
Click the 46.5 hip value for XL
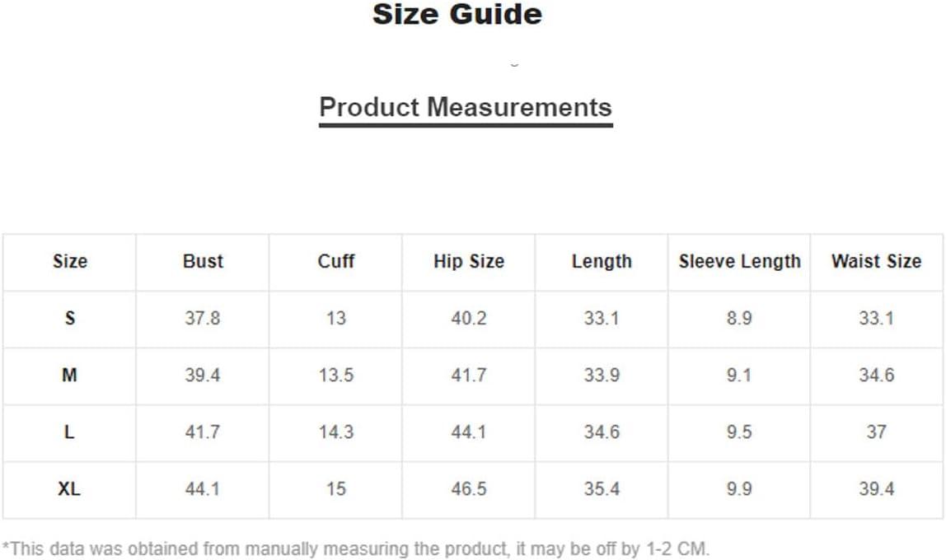click(469, 489)
